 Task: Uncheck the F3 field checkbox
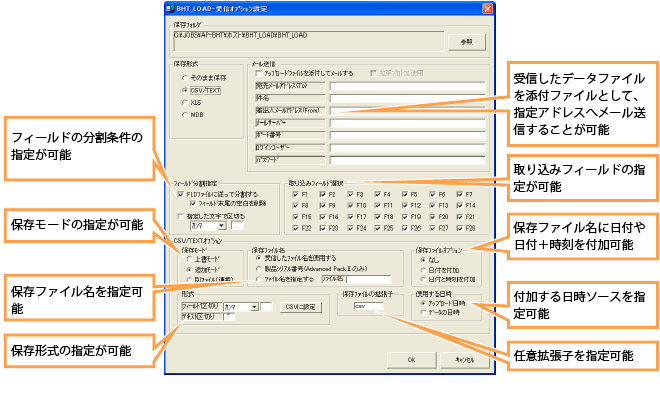click(350, 194)
